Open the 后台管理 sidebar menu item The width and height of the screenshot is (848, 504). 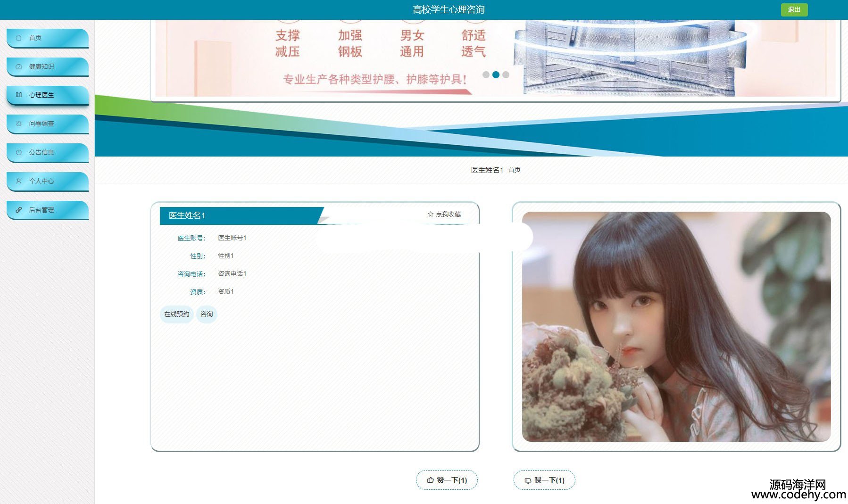pos(48,210)
